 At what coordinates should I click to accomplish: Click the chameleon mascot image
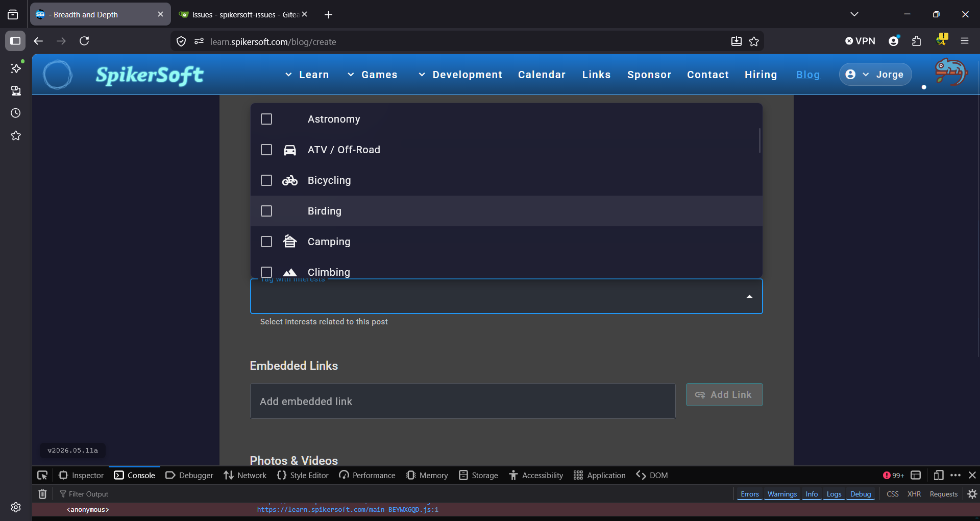click(x=950, y=72)
